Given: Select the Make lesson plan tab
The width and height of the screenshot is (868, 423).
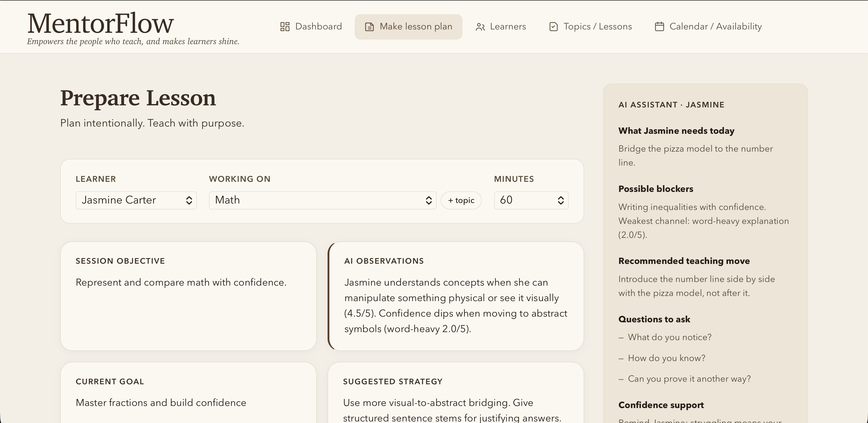Looking at the screenshot, I should point(408,27).
